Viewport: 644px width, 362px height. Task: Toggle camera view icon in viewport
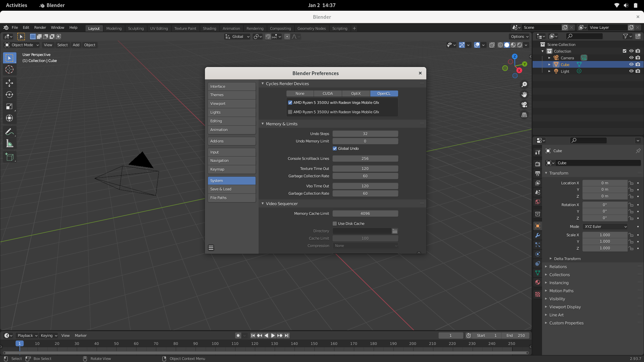tap(524, 105)
